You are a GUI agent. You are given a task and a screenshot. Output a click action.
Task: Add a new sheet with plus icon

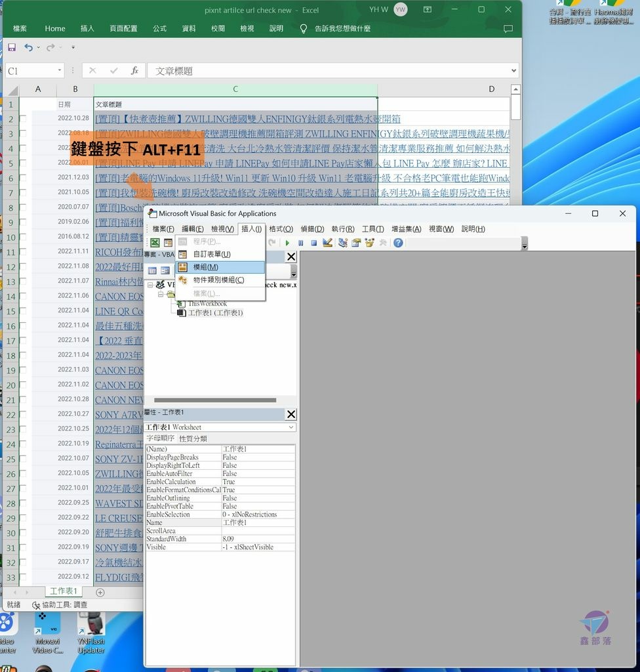(100, 593)
